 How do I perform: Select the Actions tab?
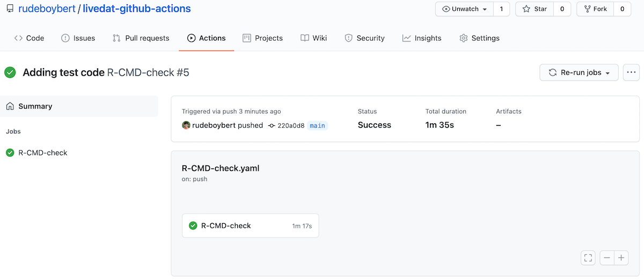point(207,38)
